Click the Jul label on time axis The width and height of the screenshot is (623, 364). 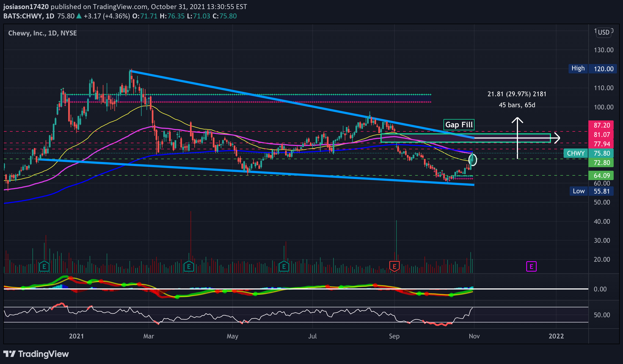tap(313, 336)
